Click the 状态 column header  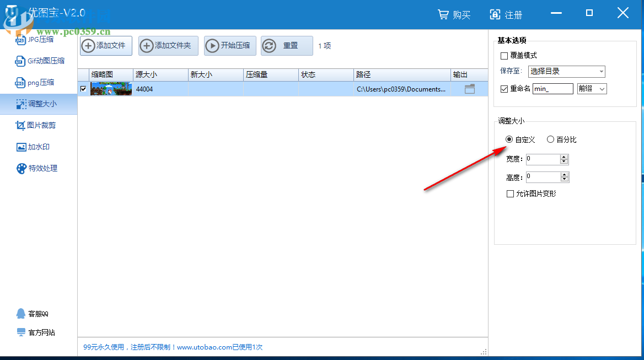tap(326, 75)
